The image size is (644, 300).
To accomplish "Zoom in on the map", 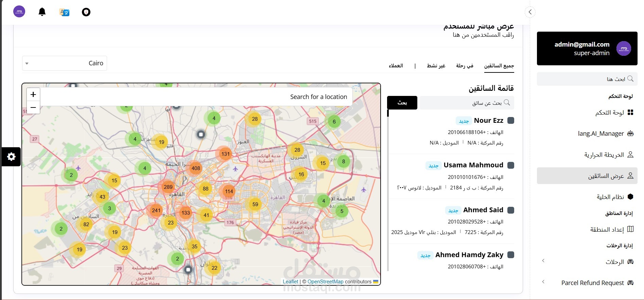I will click(33, 95).
